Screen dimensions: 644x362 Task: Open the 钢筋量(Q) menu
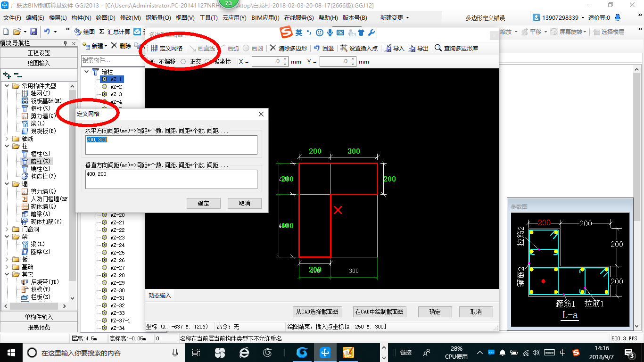point(158,18)
